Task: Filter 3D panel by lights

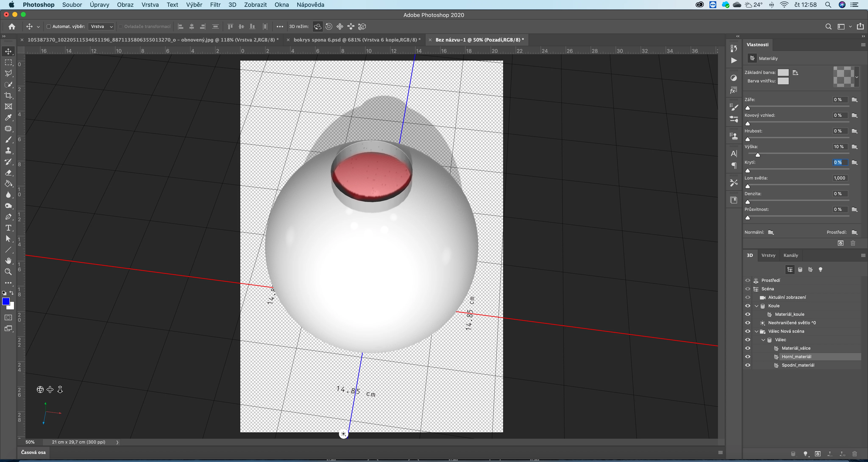Action: pos(821,270)
